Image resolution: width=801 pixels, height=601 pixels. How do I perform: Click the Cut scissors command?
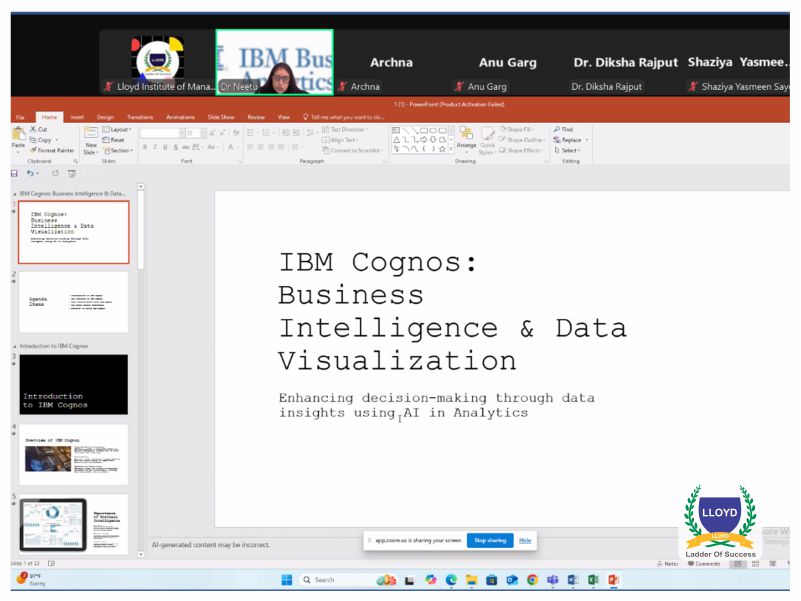pyautogui.click(x=39, y=129)
